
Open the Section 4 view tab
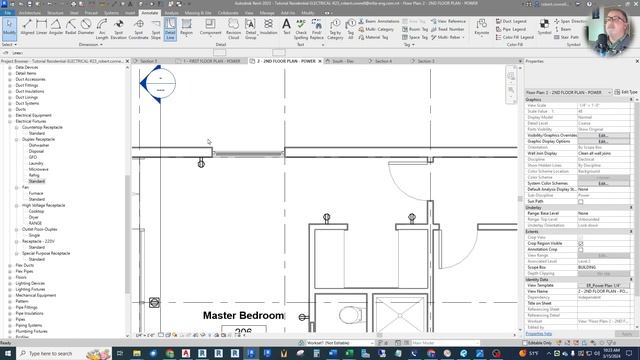(383, 61)
